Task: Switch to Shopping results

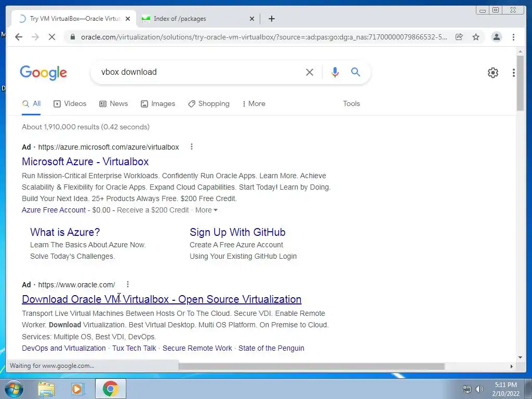Action: pyautogui.click(x=209, y=104)
